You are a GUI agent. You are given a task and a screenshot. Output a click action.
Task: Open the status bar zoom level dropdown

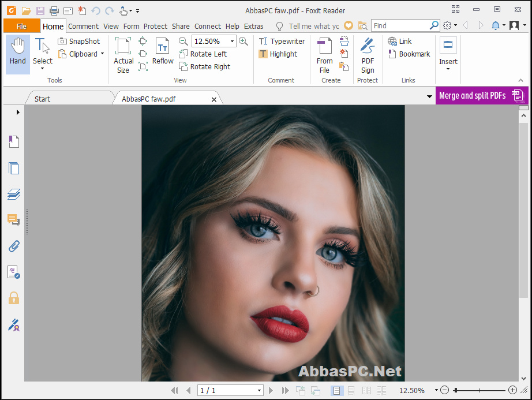(436, 390)
